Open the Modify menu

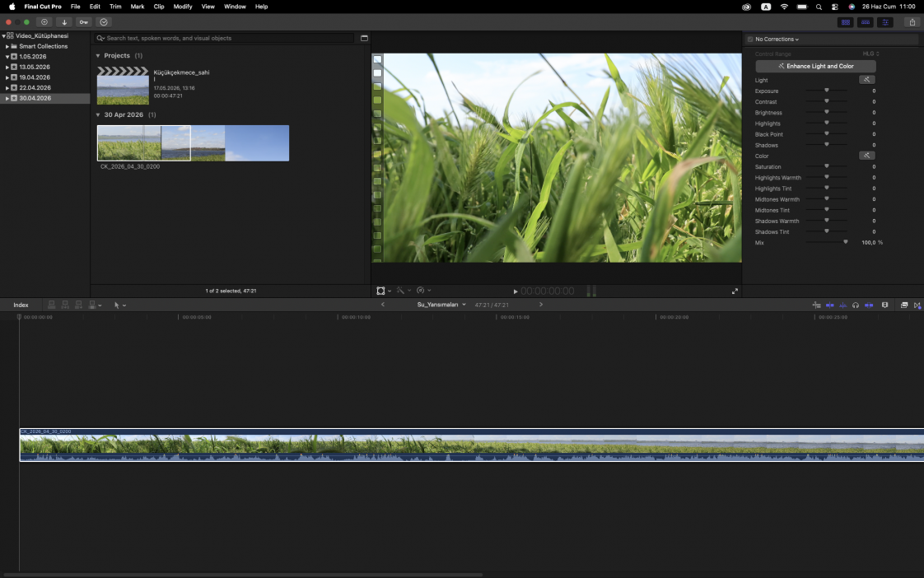point(183,7)
